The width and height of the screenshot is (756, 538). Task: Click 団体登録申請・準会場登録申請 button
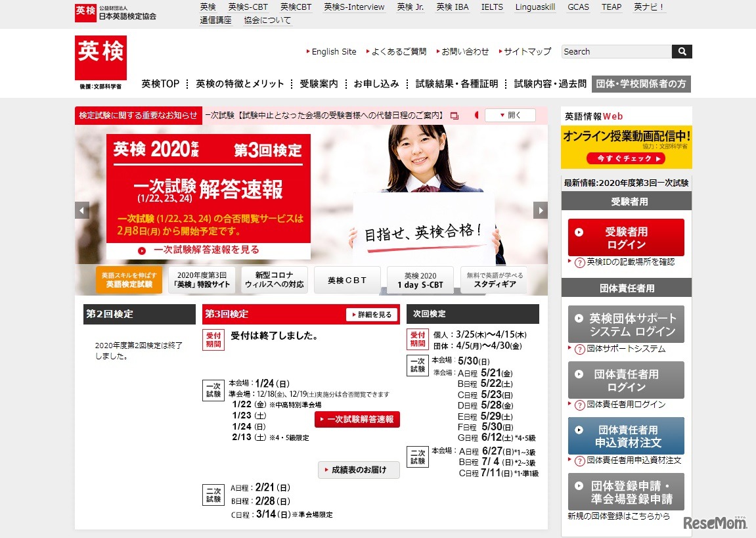coord(627,491)
